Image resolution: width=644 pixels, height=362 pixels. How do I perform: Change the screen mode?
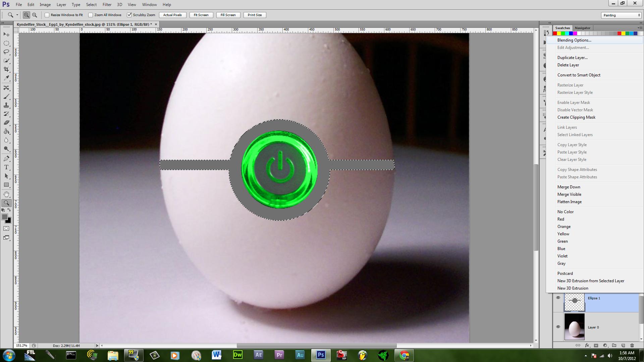click(x=6, y=238)
